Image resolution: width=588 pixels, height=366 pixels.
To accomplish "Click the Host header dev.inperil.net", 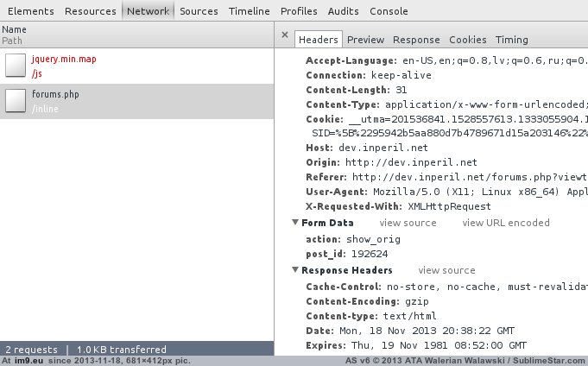I will 367,148.
